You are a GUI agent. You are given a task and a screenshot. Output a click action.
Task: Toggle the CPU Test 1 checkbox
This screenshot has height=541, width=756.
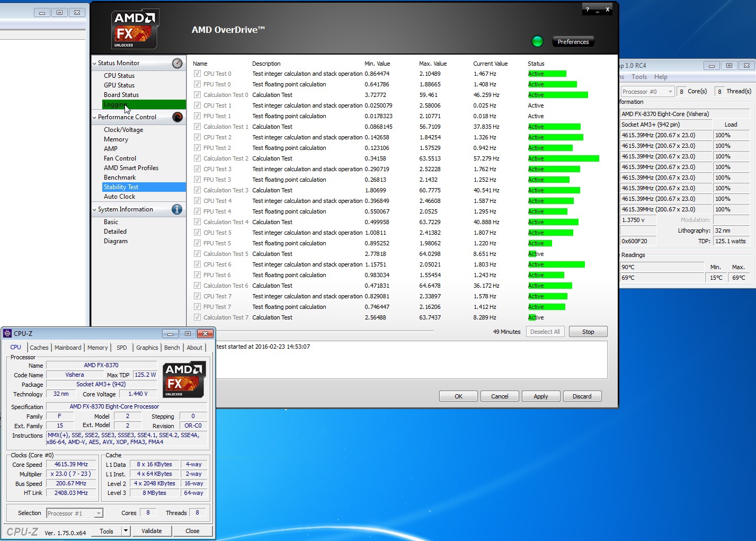click(197, 105)
